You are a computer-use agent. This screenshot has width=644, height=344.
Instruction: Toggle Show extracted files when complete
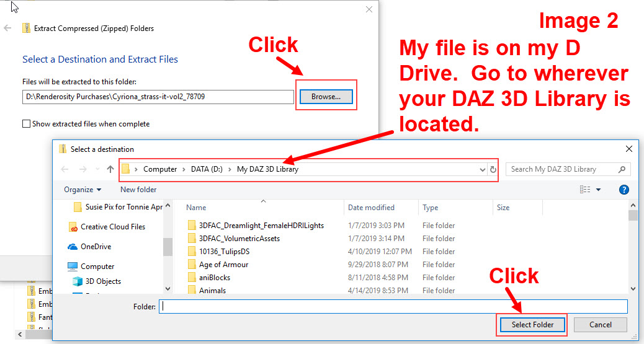tap(26, 124)
